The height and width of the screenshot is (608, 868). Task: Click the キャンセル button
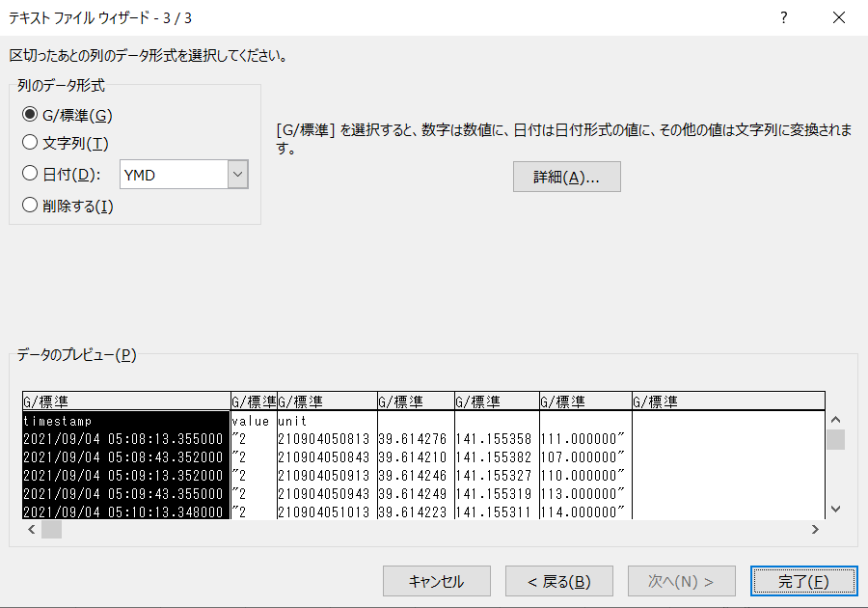(x=436, y=581)
